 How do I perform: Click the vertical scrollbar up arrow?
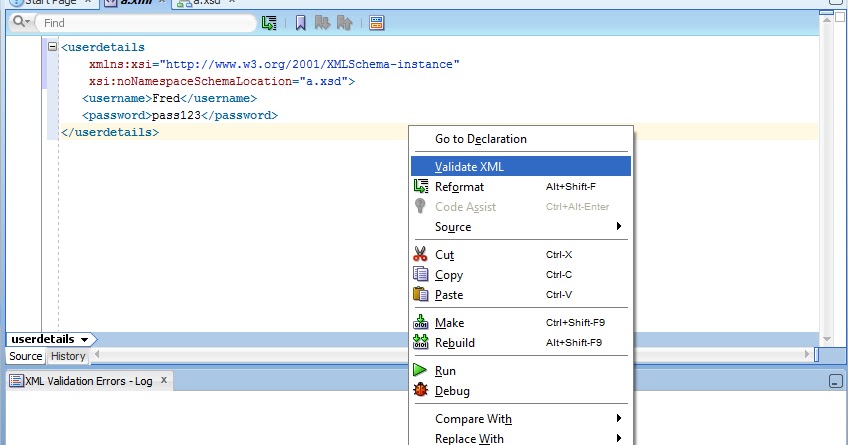tap(826, 20)
